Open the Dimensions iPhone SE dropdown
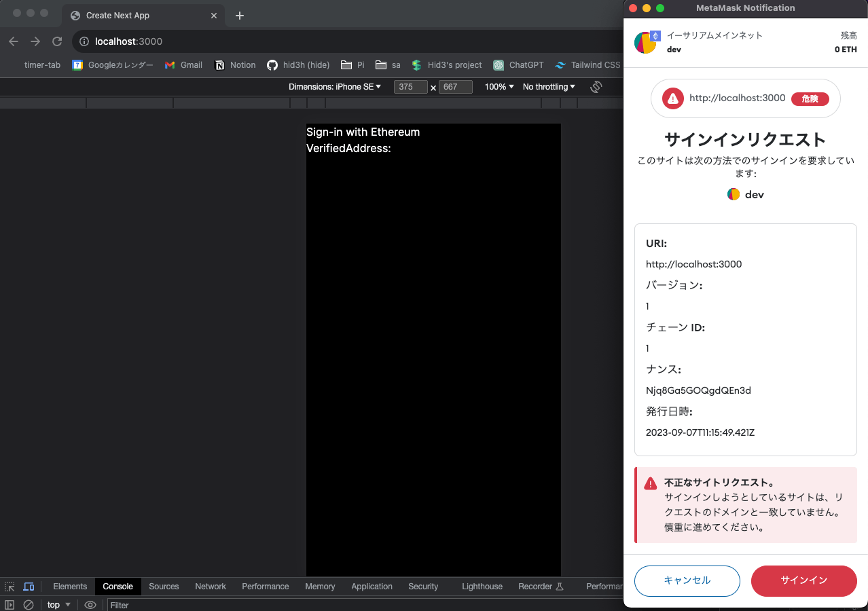 (x=335, y=87)
